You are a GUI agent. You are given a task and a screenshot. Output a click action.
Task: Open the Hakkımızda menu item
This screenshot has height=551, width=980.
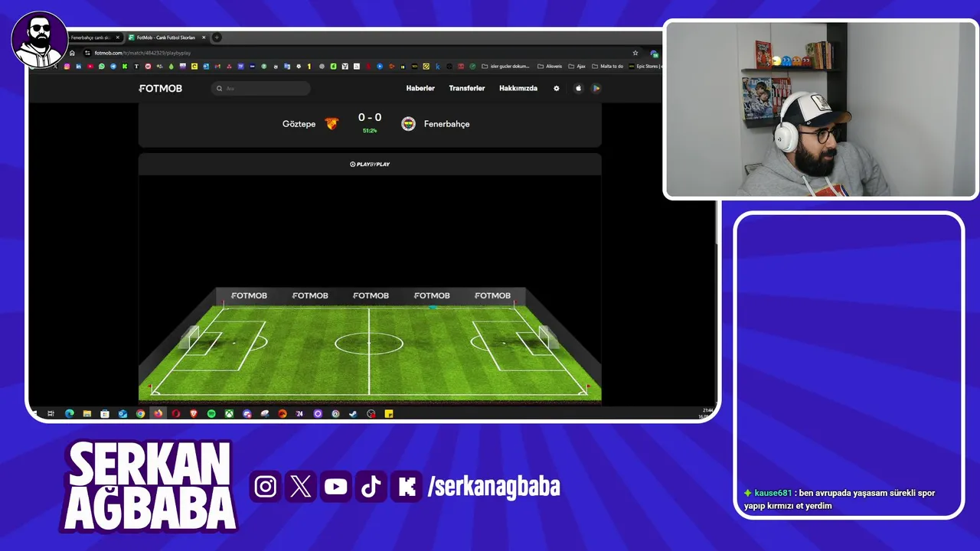[518, 88]
